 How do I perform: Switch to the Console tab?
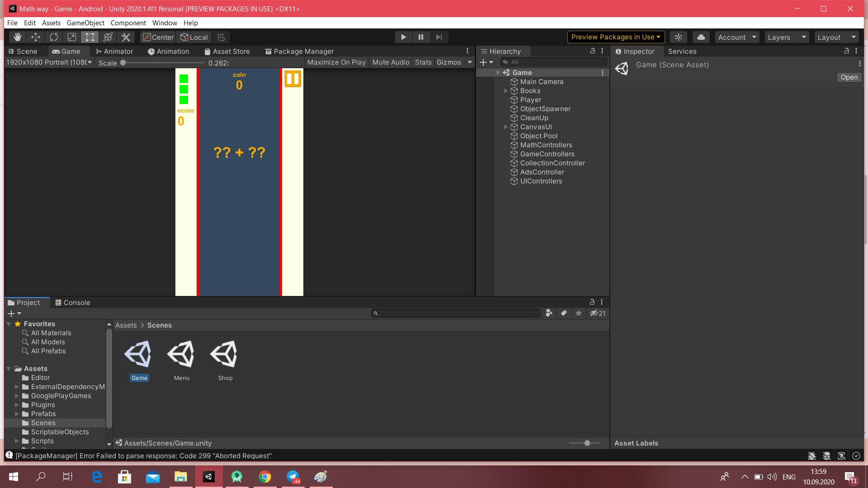[72, 302]
